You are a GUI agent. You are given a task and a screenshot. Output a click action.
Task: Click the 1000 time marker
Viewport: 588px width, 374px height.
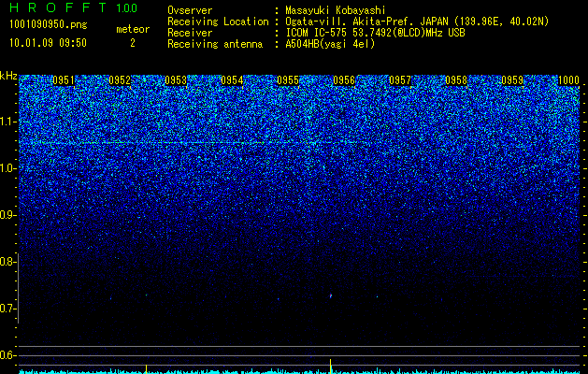[568, 80]
